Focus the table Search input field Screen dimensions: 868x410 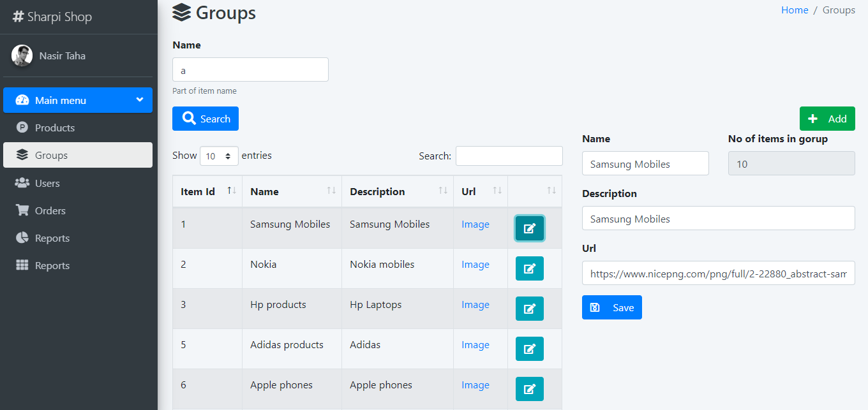[509, 156]
